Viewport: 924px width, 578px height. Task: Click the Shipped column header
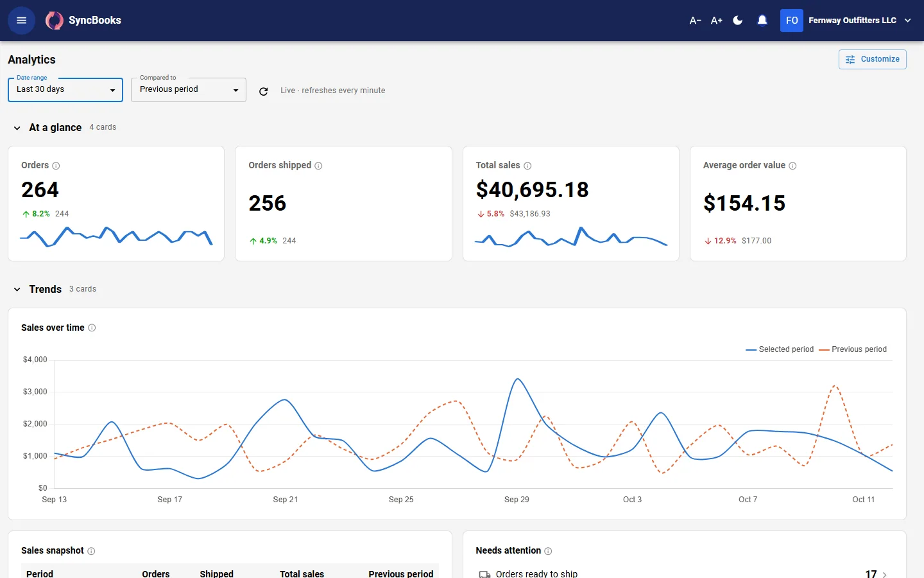pyautogui.click(x=217, y=574)
